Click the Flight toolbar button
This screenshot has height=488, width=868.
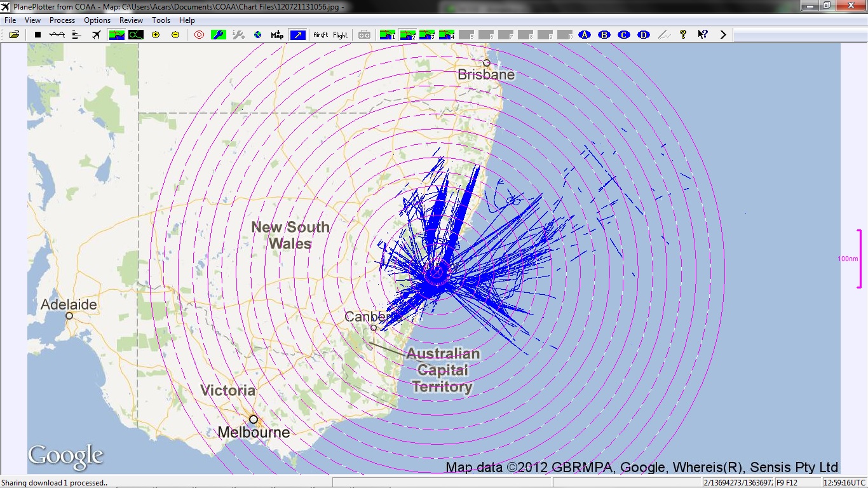tap(341, 35)
